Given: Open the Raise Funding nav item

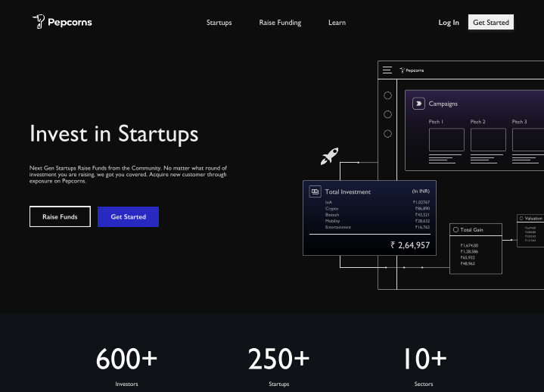Looking at the screenshot, I should [x=280, y=23].
